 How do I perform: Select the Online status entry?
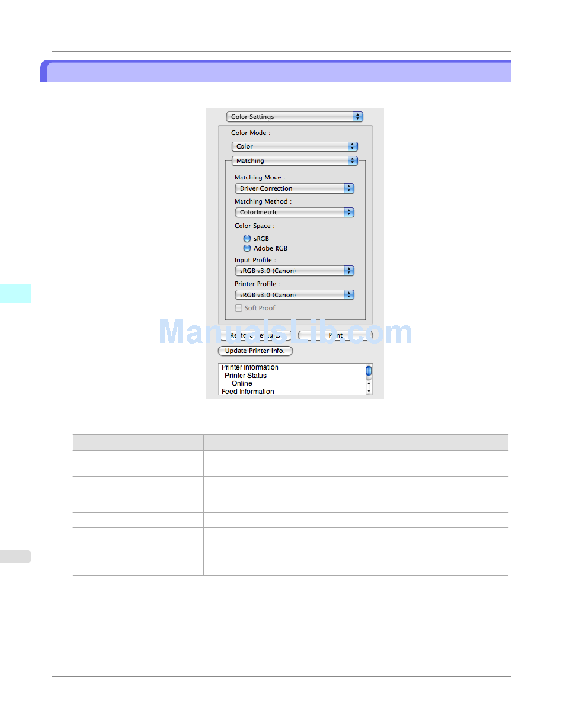pos(242,383)
